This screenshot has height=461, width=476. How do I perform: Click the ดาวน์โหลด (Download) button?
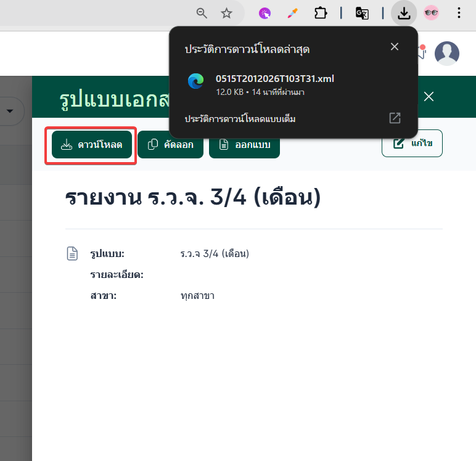point(92,144)
